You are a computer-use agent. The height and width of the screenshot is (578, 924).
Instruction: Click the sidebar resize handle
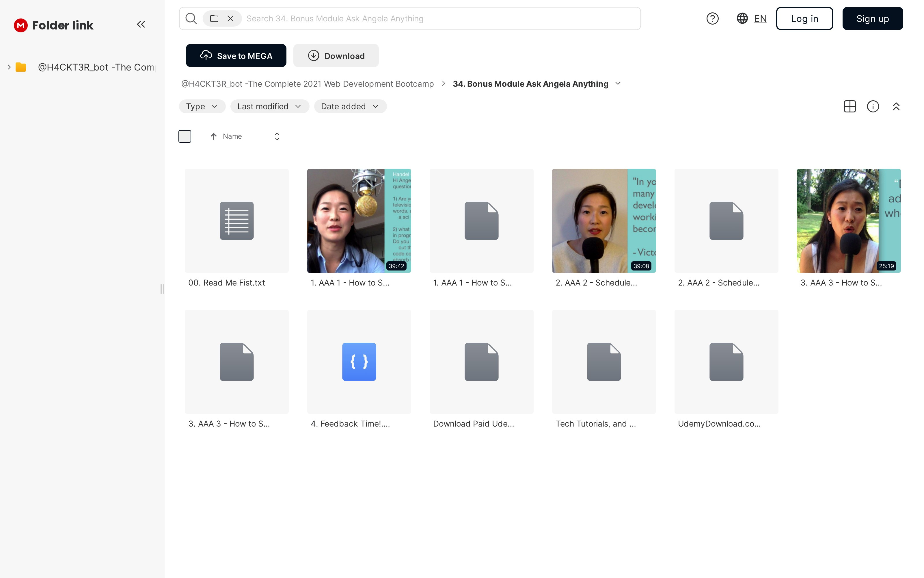coord(162,289)
